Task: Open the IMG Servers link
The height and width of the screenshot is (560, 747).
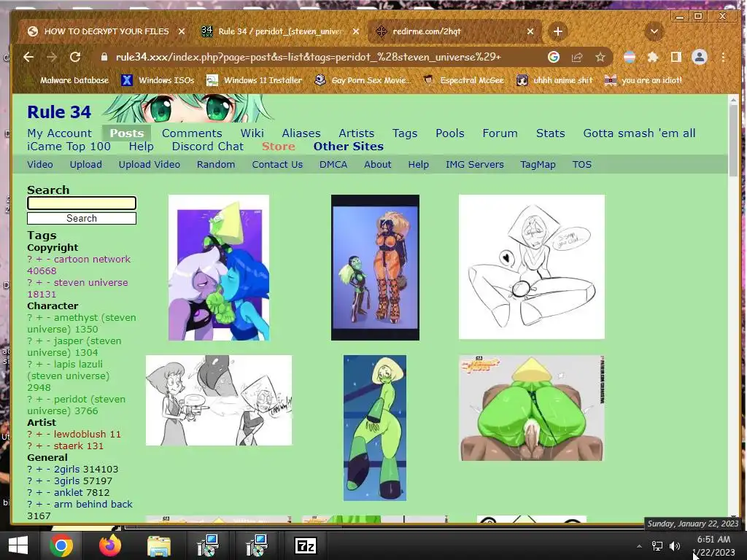Action: click(x=474, y=165)
